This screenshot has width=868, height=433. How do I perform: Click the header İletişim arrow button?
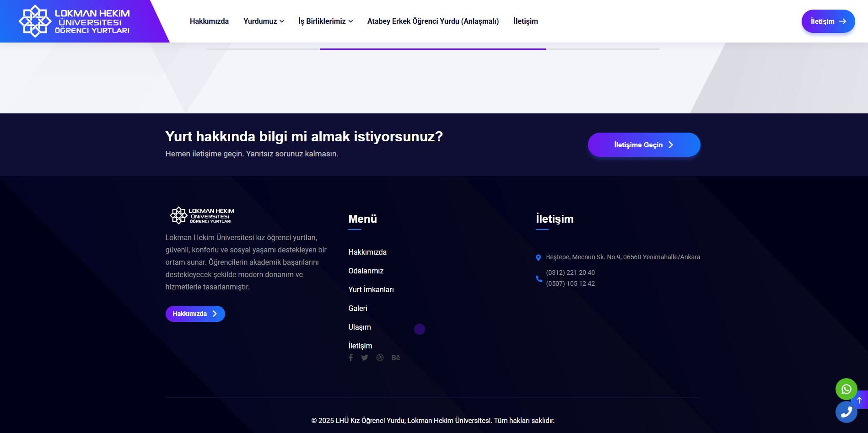click(828, 21)
